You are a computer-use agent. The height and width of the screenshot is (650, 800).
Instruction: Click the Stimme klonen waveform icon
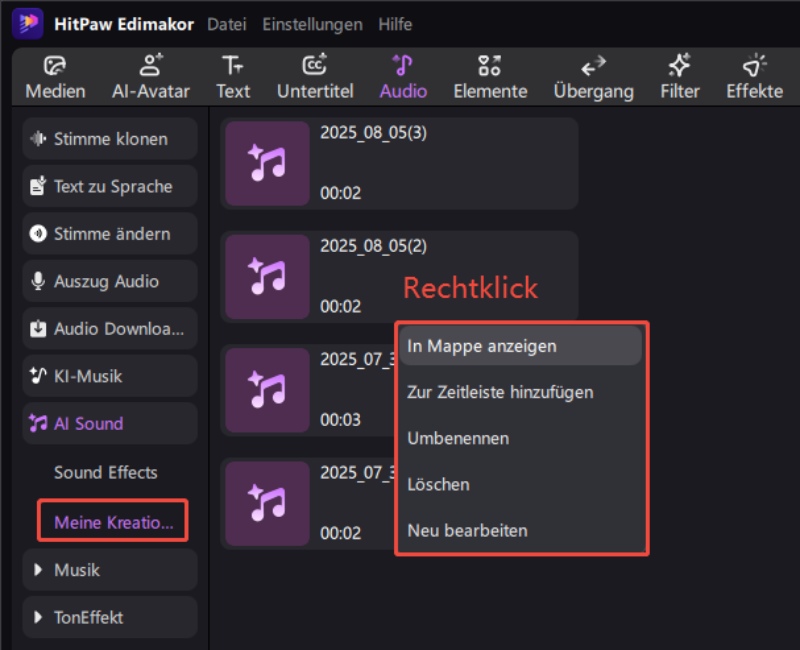click(38, 138)
